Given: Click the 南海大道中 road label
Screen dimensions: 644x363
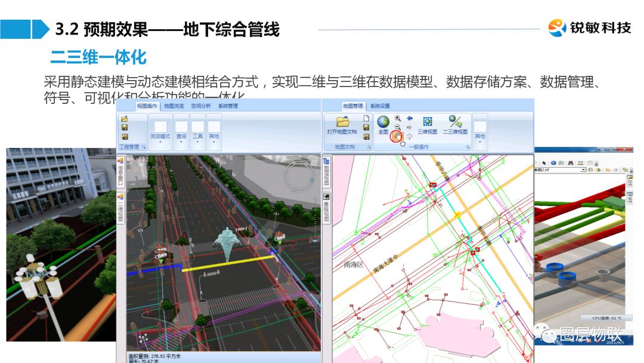Looking at the screenshot, I should (386, 264).
